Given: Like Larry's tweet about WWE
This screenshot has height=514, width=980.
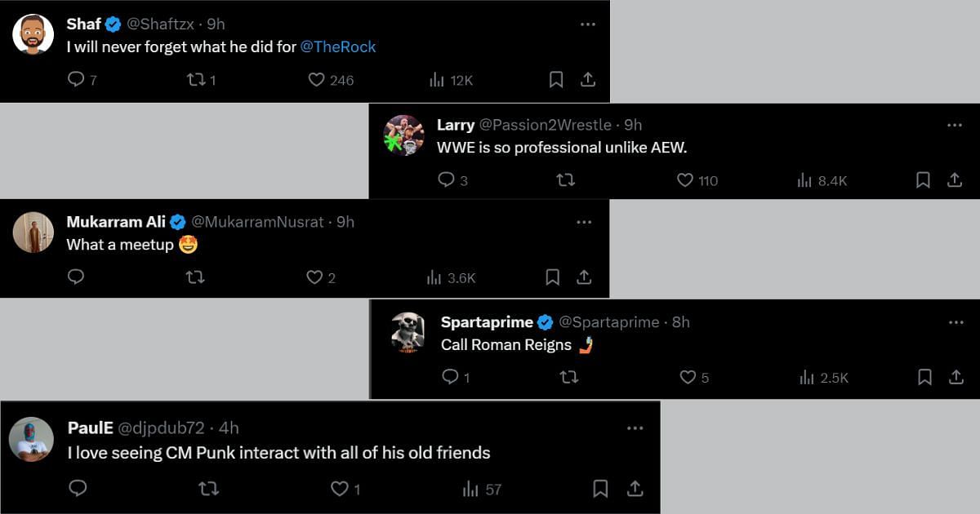Looking at the screenshot, I should click(x=685, y=179).
